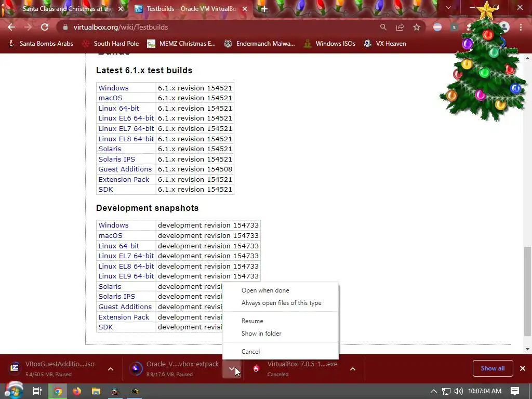Open Solaris IPS development snapshot link

116,297
